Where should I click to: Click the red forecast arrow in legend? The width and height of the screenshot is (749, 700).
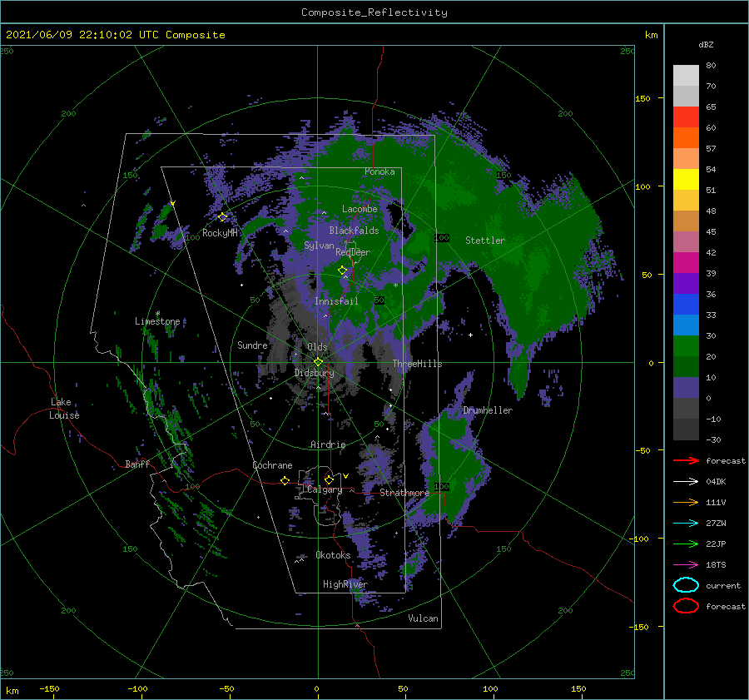click(x=686, y=460)
